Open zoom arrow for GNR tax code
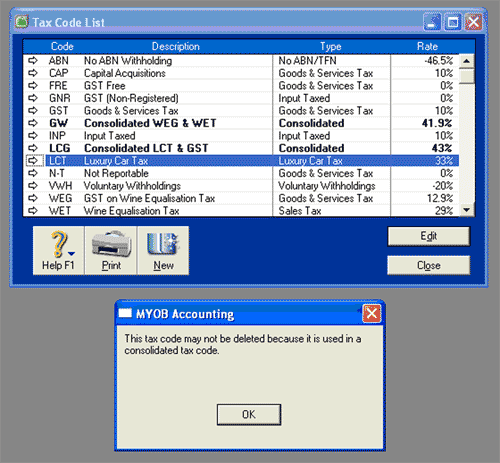This screenshot has width=500, height=463. (x=33, y=98)
